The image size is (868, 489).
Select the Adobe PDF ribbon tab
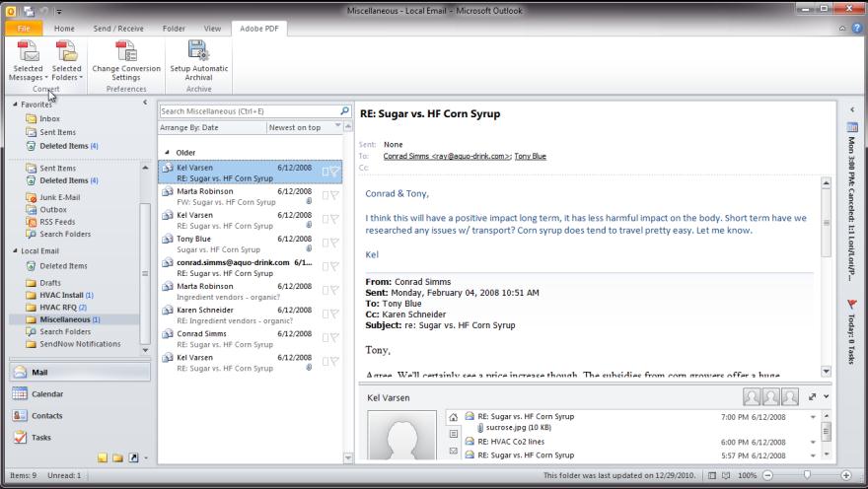click(259, 29)
